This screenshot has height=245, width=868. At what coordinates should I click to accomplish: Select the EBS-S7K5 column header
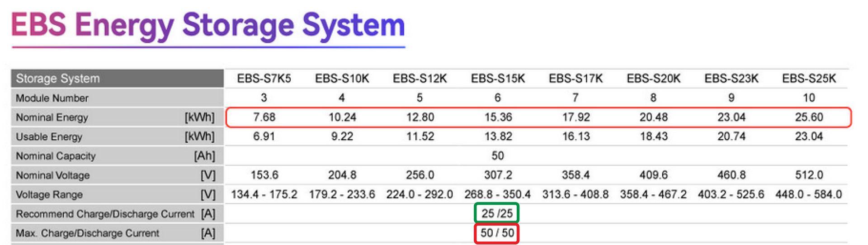[264, 79]
